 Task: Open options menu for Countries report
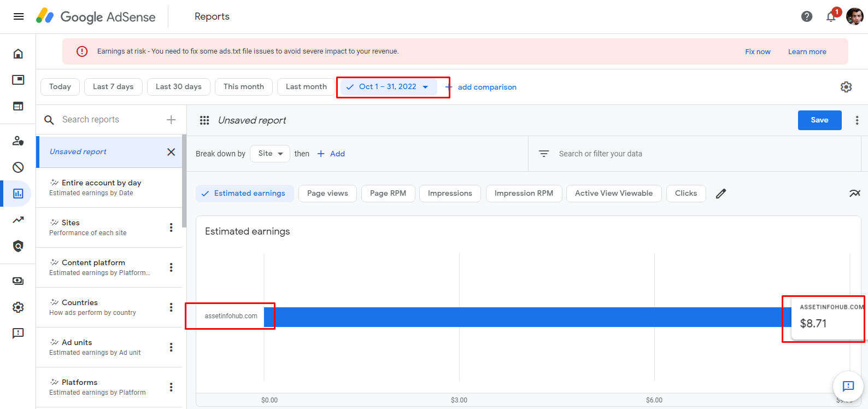click(x=171, y=307)
